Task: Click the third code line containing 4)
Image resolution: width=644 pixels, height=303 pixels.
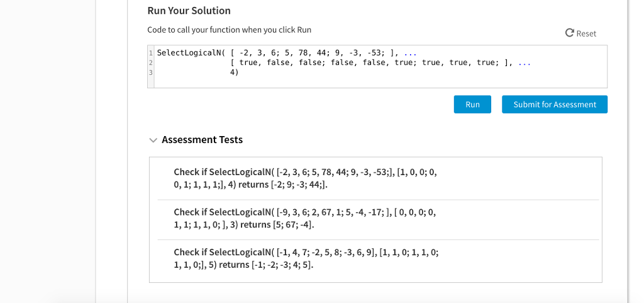Action: tap(234, 72)
